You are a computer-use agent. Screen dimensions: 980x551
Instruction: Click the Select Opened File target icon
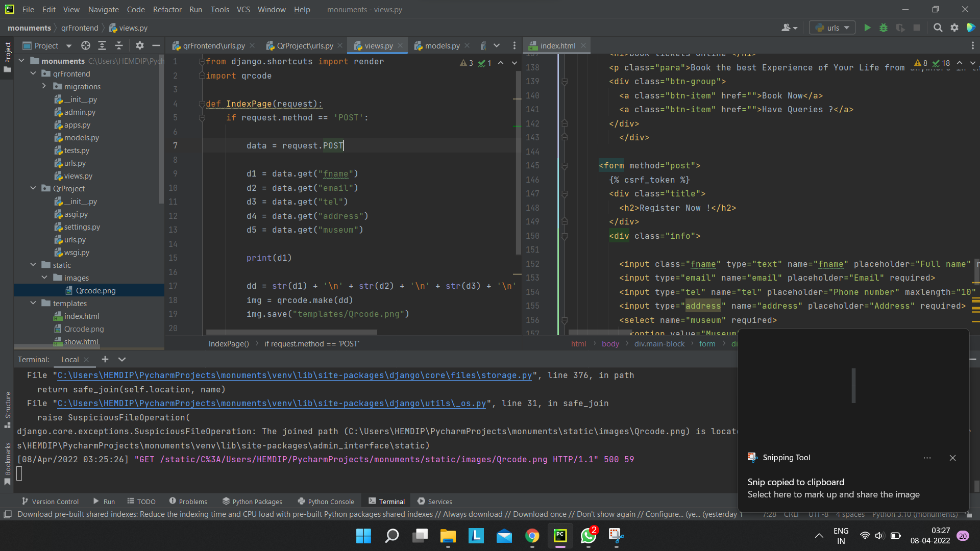coord(86,46)
